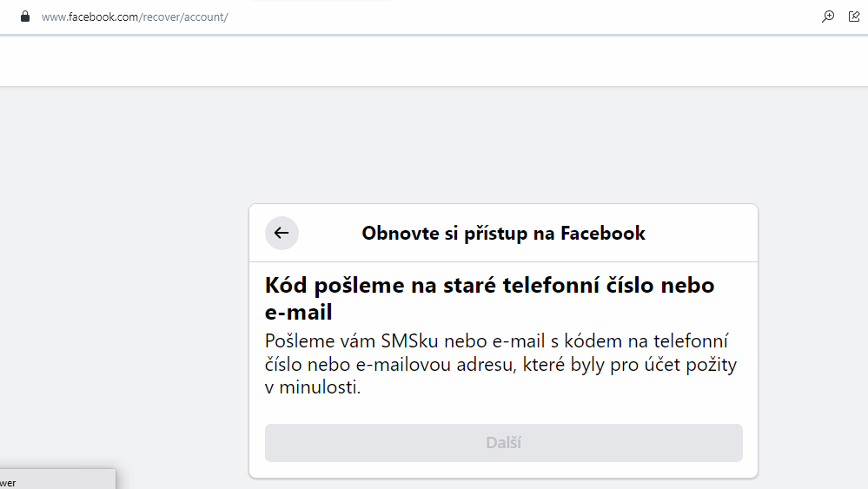Viewport: 868px width, 489px height.
Task: Click the pin note icon in address bar
Action: [x=854, y=17]
